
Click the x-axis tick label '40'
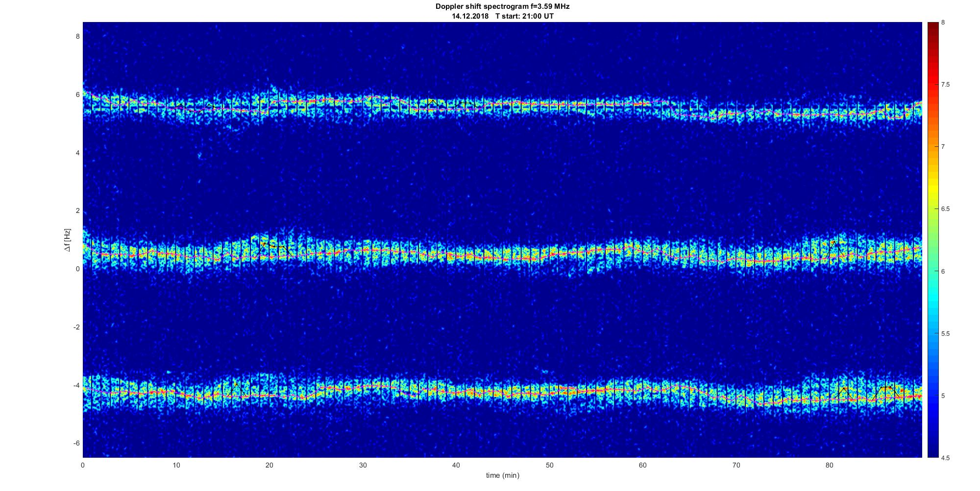pos(456,465)
